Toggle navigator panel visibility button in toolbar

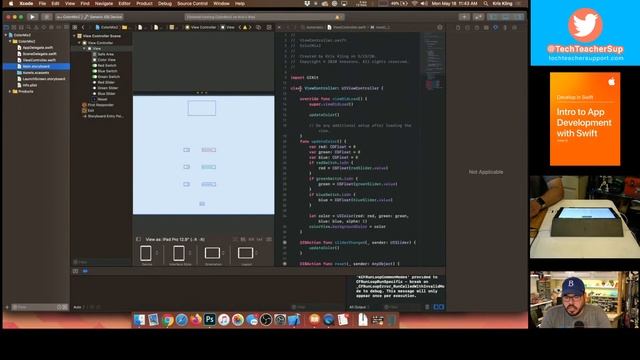point(493,17)
